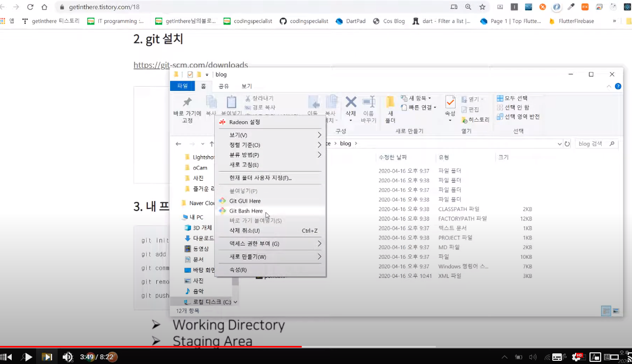
Task: Open the DartPad bookmark
Action: [x=350, y=21]
